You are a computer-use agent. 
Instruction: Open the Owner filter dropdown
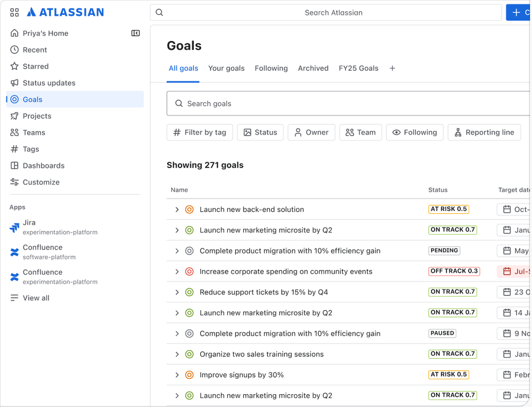click(x=312, y=132)
